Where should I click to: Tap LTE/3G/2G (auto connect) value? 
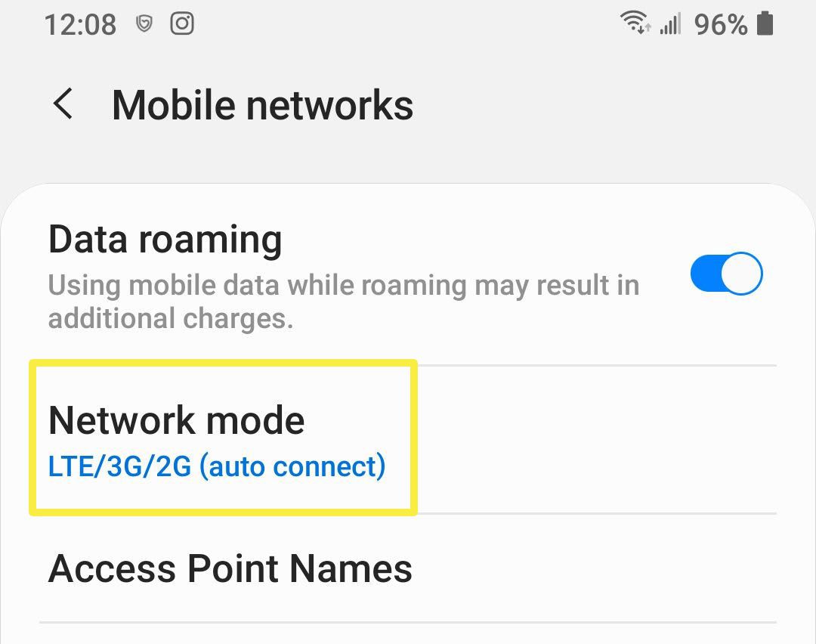click(x=217, y=466)
